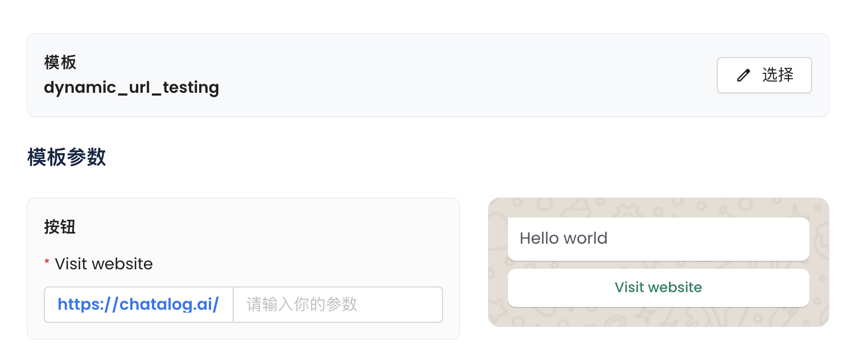
Task: Click the 模板 label text
Action: 60,62
